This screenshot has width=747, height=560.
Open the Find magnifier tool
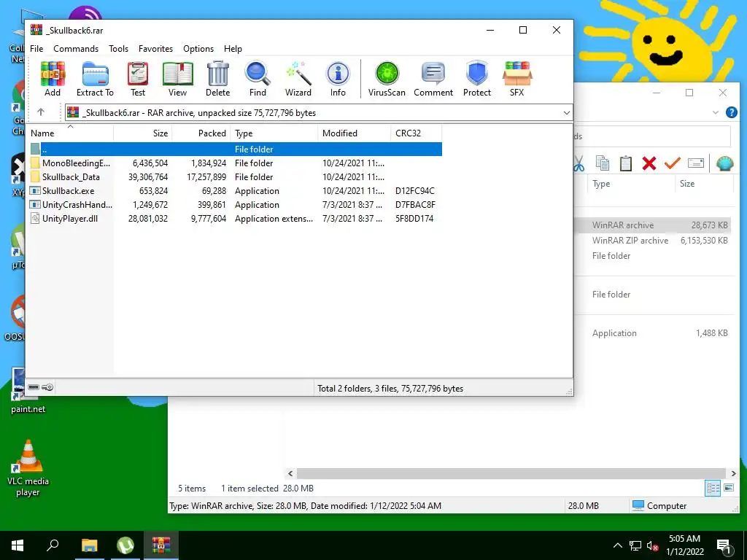tap(258, 79)
